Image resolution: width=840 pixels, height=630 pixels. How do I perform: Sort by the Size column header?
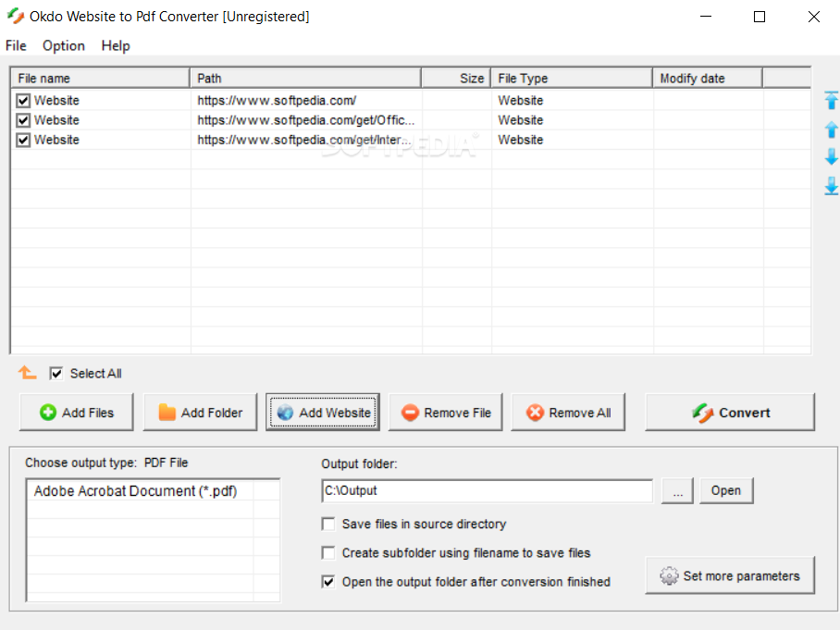coord(456,79)
